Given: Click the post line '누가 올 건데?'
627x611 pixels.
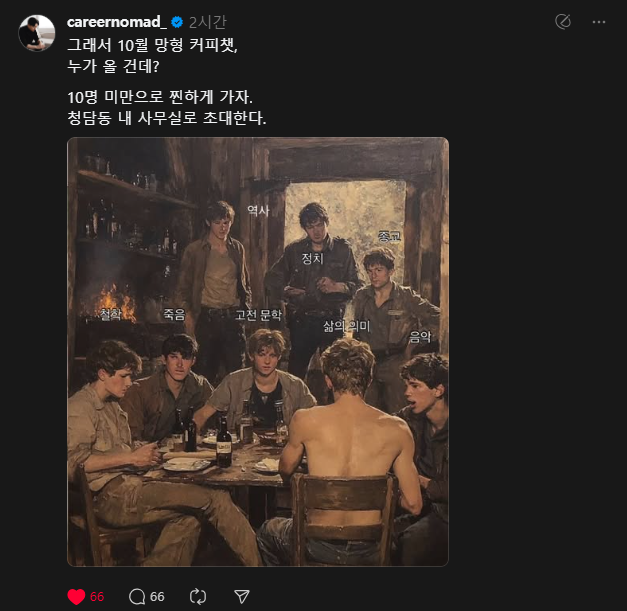Looking at the screenshot, I should (116, 64).
